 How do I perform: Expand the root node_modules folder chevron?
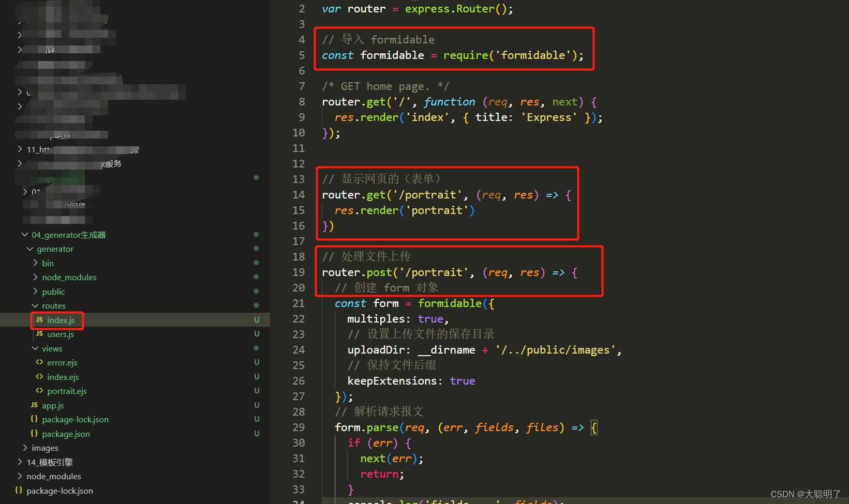(x=20, y=476)
